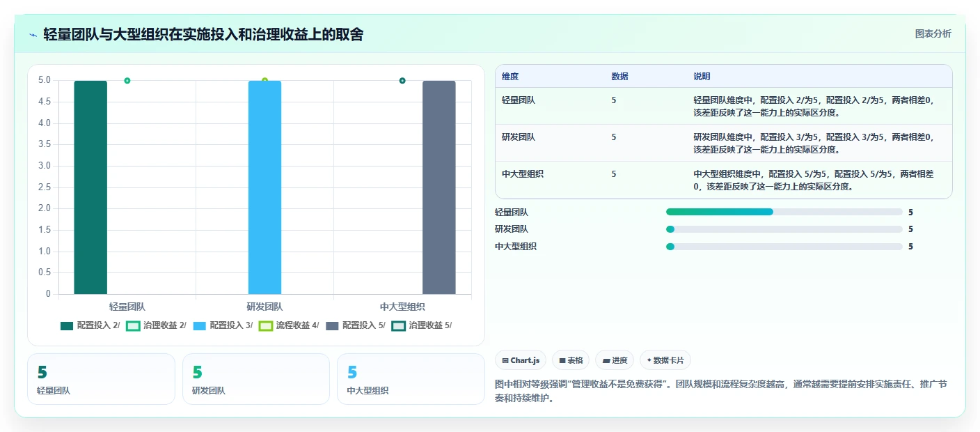Toggle legend item 配置投入 3/

(223, 325)
